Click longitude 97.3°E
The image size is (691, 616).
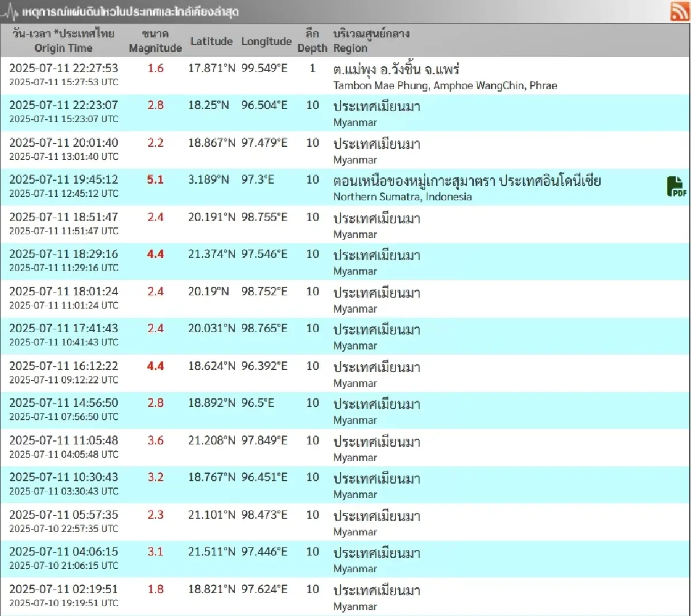point(257,180)
